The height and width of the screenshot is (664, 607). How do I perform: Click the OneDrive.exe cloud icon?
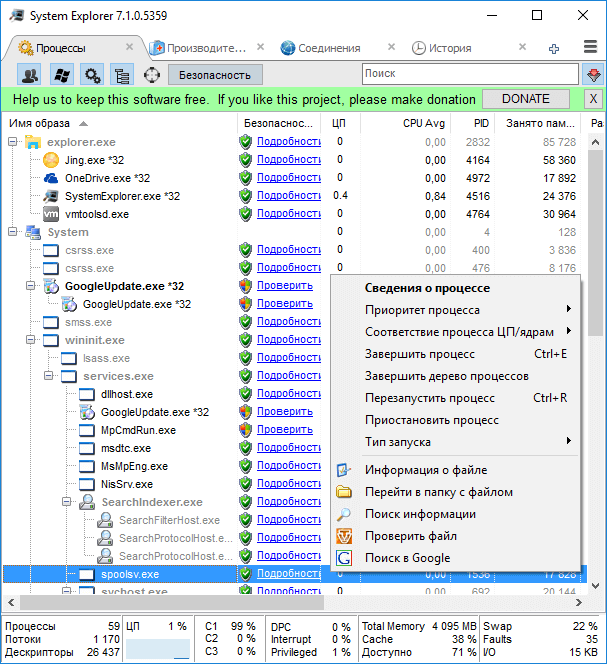coord(51,178)
